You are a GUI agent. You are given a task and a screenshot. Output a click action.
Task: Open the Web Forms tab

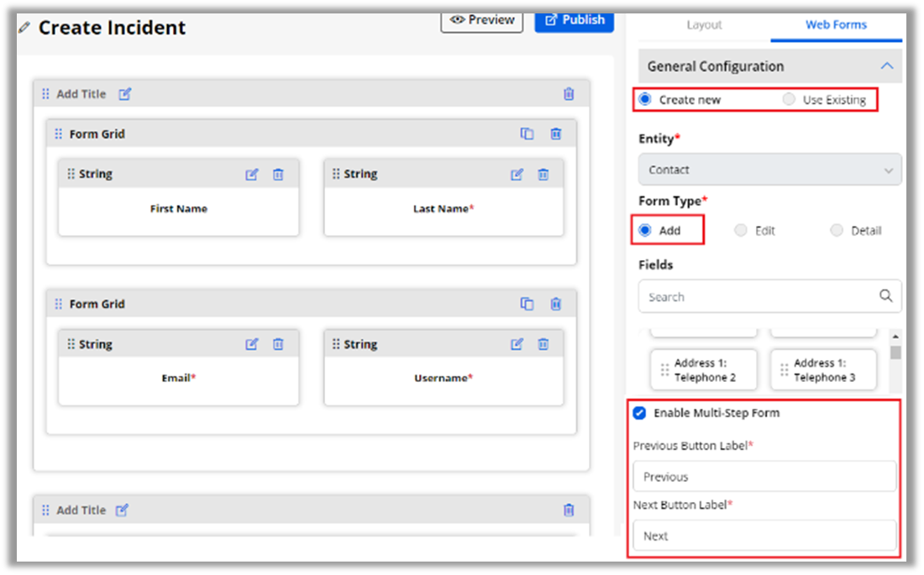pyautogui.click(x=836, y=25)
